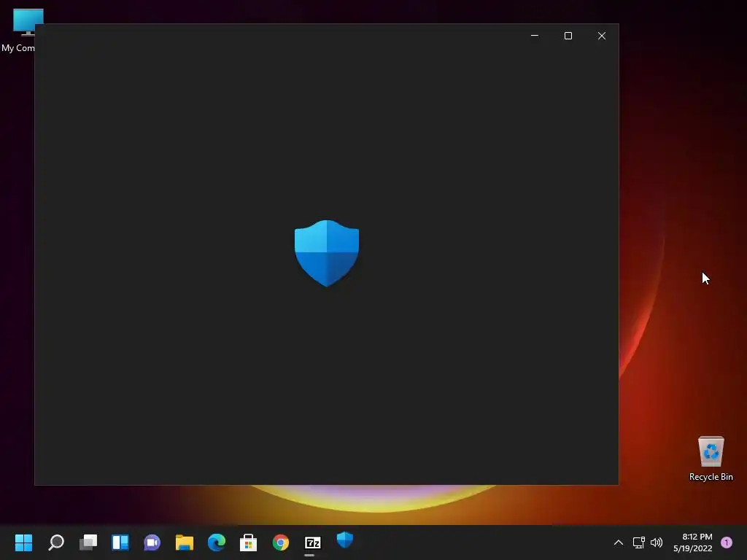Open the notification count badge
The width and height of the screenshot is (747, 560).
(x=727, y=542)
